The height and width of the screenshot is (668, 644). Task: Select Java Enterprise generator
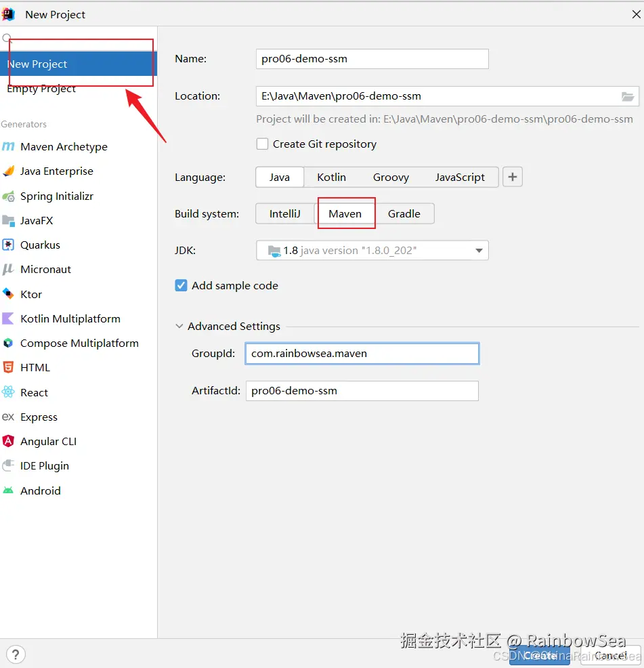pos(79,171)
